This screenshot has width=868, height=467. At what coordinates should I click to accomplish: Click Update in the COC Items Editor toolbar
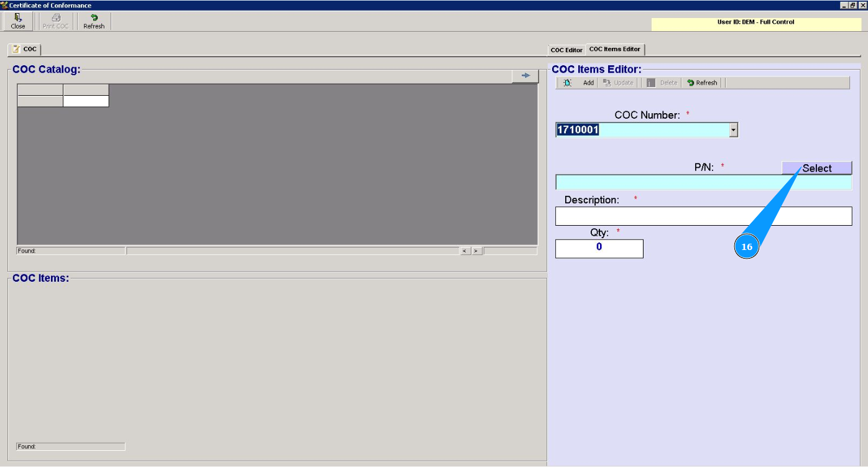618,83
